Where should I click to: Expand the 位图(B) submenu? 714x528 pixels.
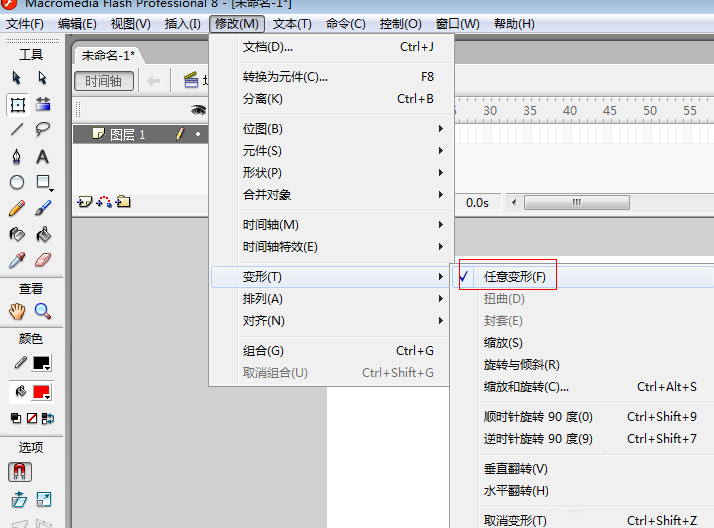(x=343, y=129)
